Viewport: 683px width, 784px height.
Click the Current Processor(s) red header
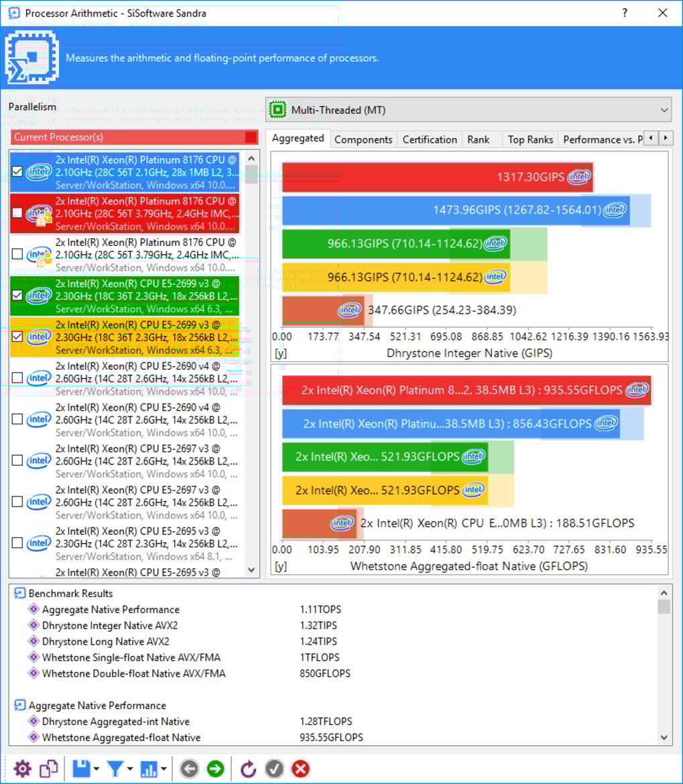(x=135, y=137)
